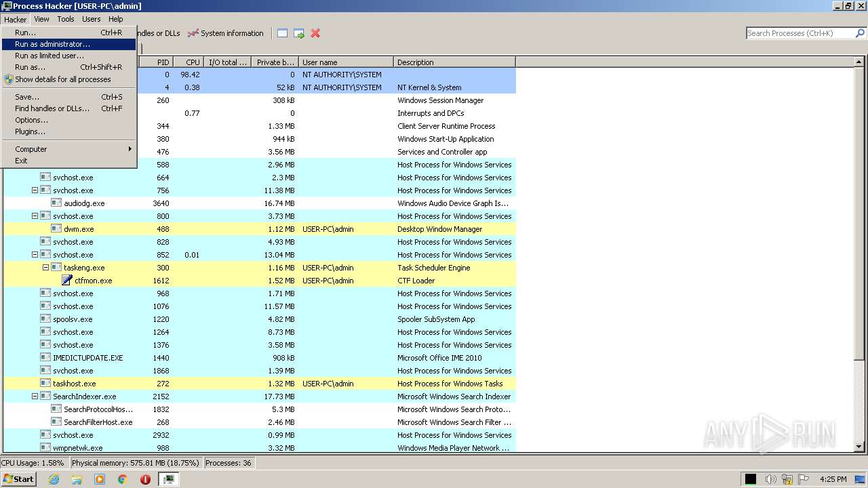The height and width of the screenshot is (488, 868).
Task: Click the spoolsv.exe process icon
Action: point(45,319)
